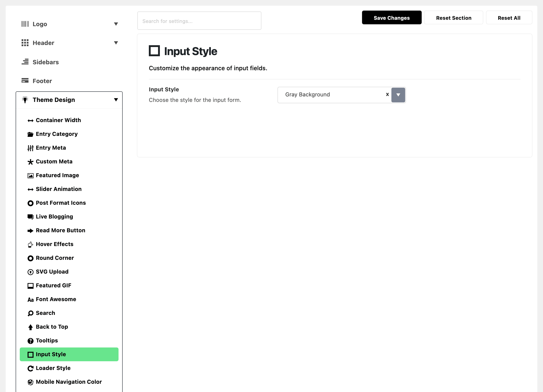Image resolution: width=543 pixels, height=392 pixels.
Task: Click the Sidebars lines icon
Action: pyautogui.click(x=25, y=62)
